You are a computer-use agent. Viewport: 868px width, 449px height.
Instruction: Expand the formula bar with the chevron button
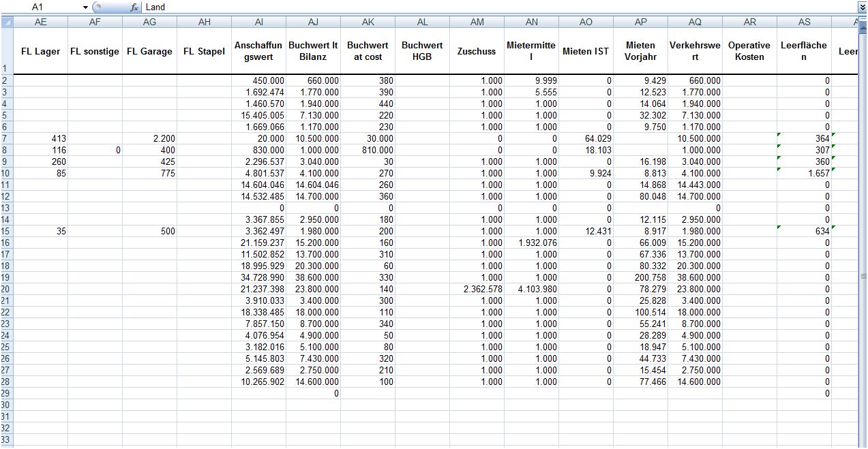click(863, 7)
